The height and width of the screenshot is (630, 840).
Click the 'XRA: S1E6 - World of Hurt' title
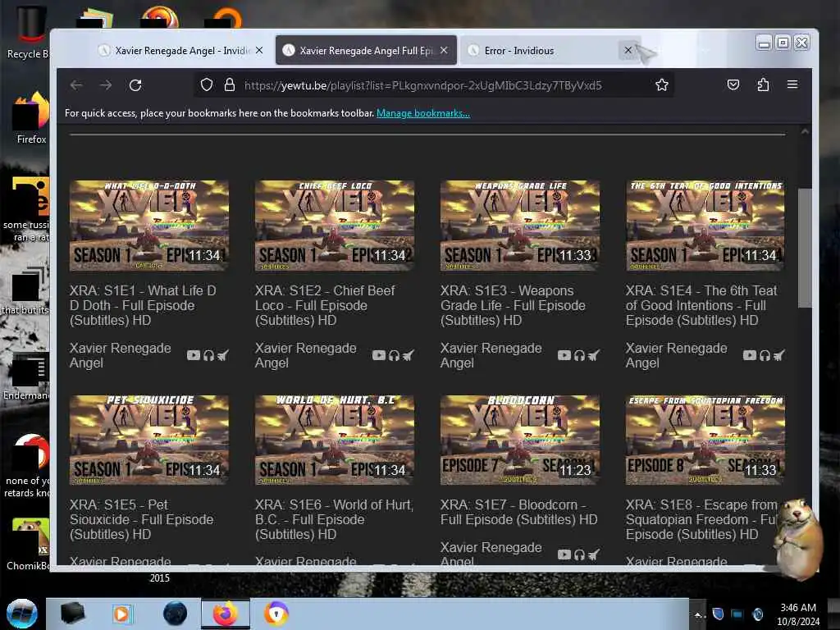tap(335, 519)
